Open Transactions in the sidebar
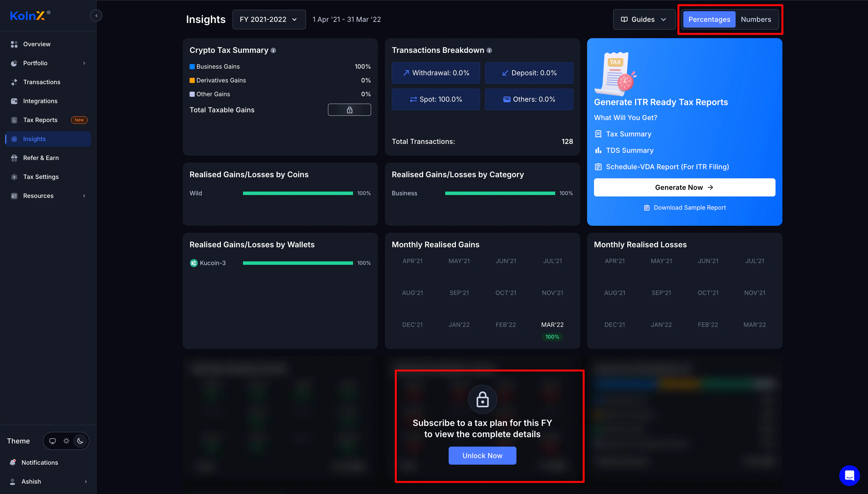Viewport: 868px width, 494px height. pyautogui.click(x=48, y=82)
